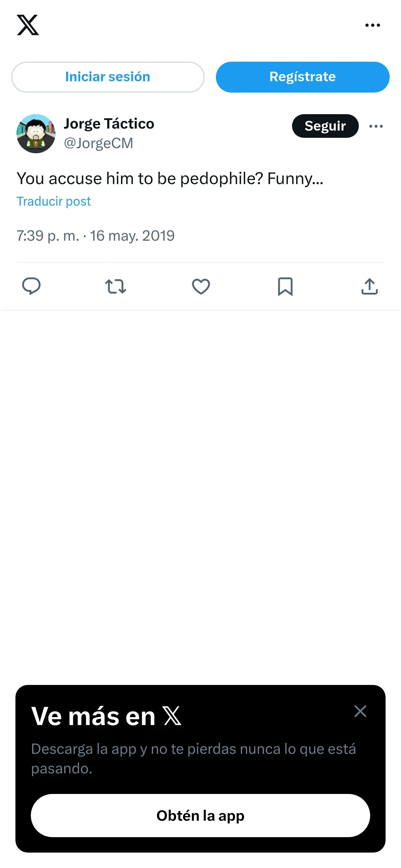Go to the @JorgeCM handle
Screen dimensions: 401x868
[98, 143]
